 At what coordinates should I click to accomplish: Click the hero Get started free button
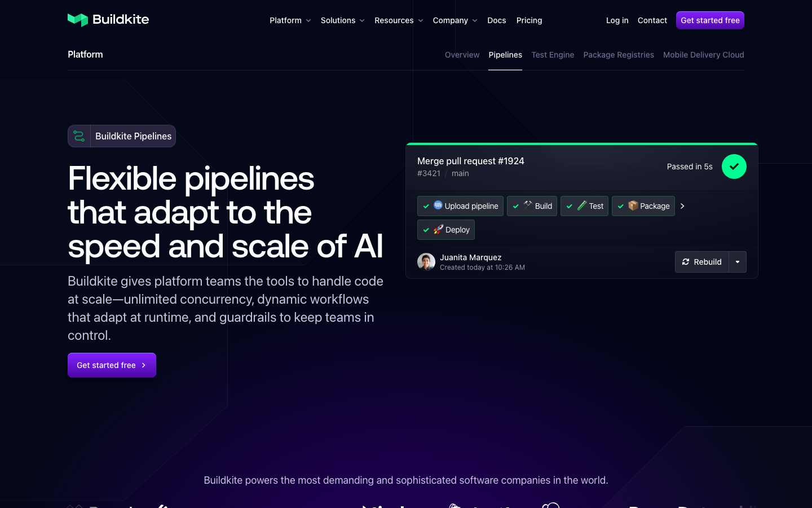point(112,365)
